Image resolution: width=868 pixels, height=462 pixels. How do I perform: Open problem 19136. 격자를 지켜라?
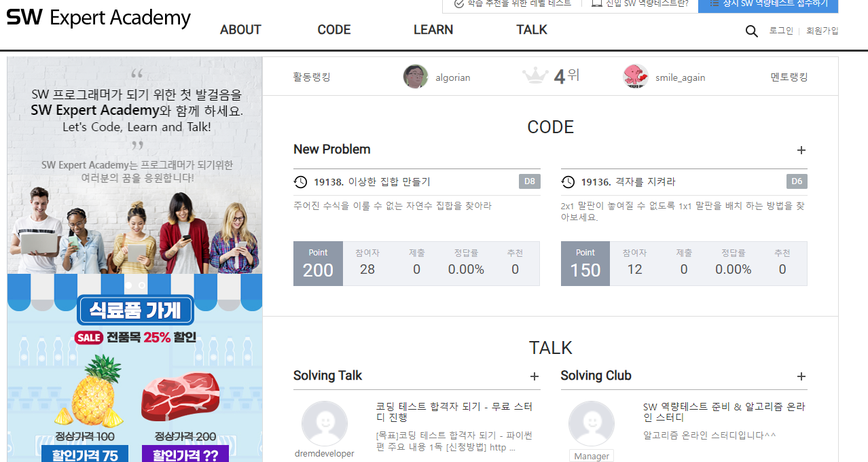point(628,182)
